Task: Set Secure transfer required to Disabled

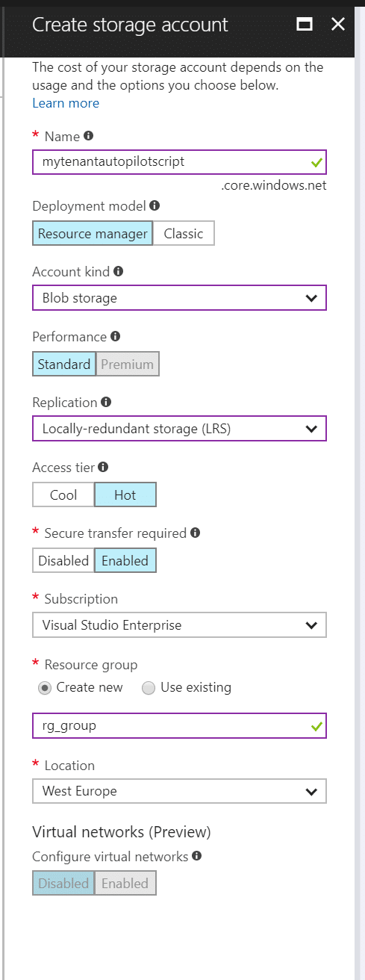Action: [63, 561]
